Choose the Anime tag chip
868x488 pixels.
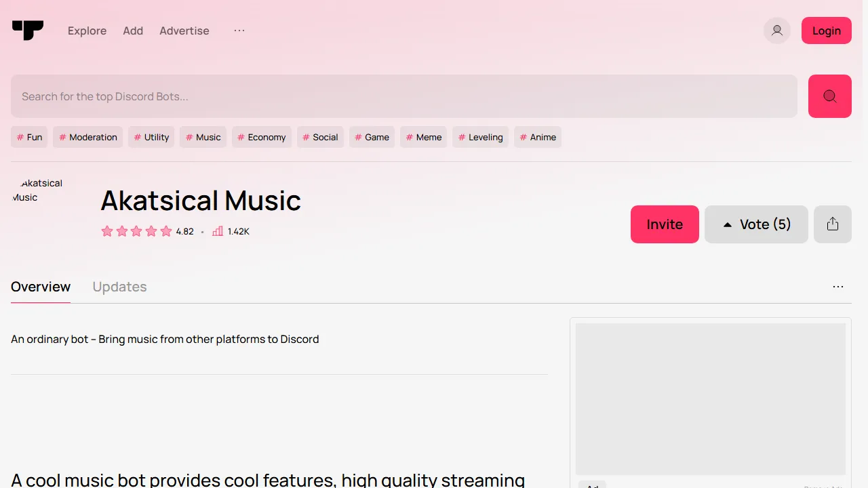pyautogui.click(x=537, y=137)
